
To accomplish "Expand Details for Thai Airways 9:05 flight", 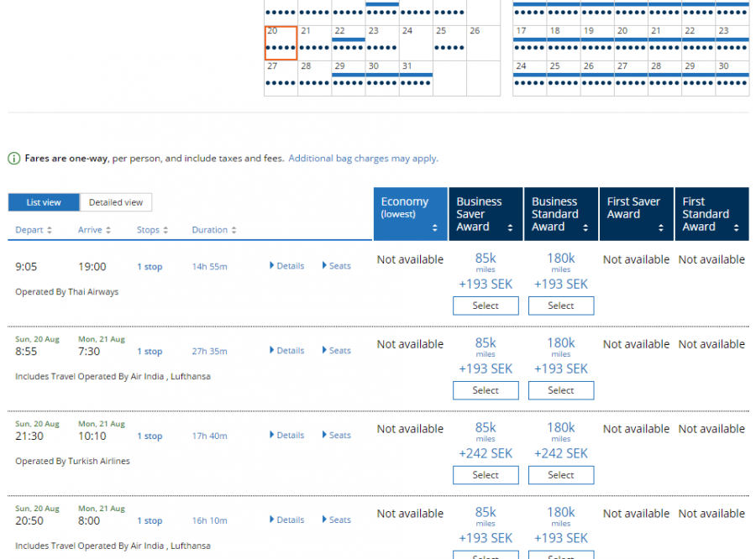I will click(287, 266).
